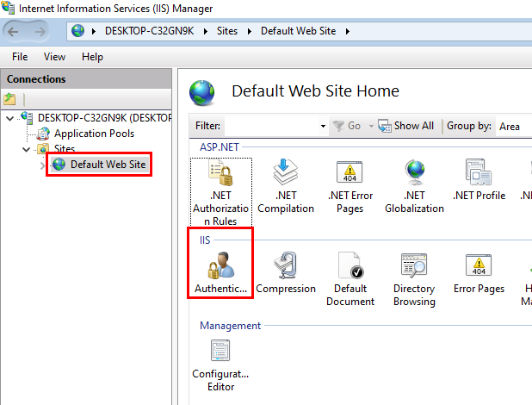Click into the Filter text field

click(x=271, y=126)
